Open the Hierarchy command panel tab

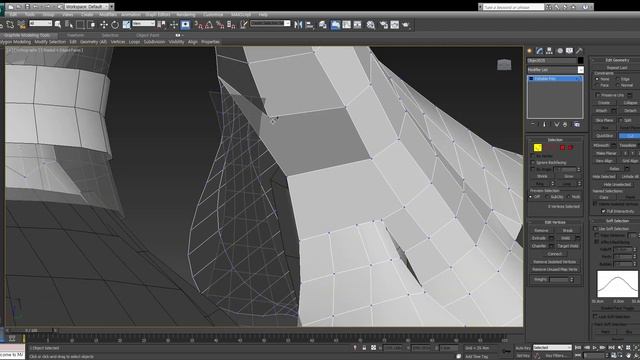tap(549, 51)
